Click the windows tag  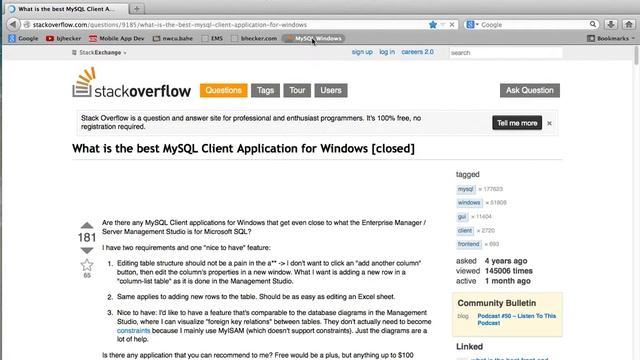coord(469,202)
